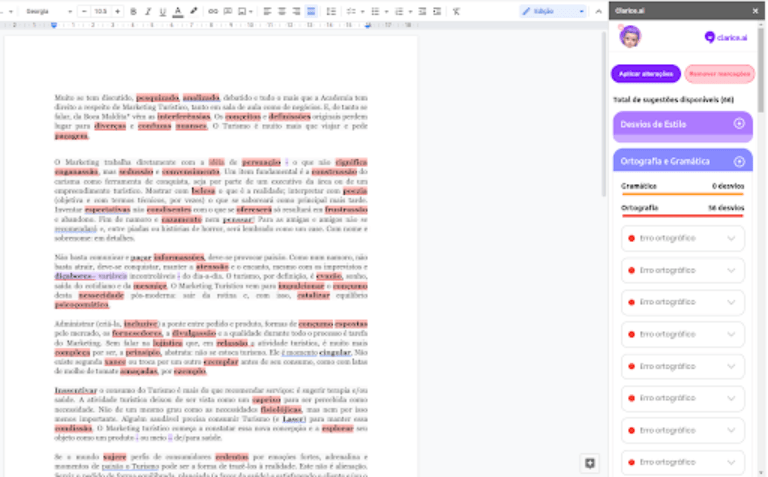768x477 pixels.
Task: Click the Remover marcações button
Action: tap(720, 73)
